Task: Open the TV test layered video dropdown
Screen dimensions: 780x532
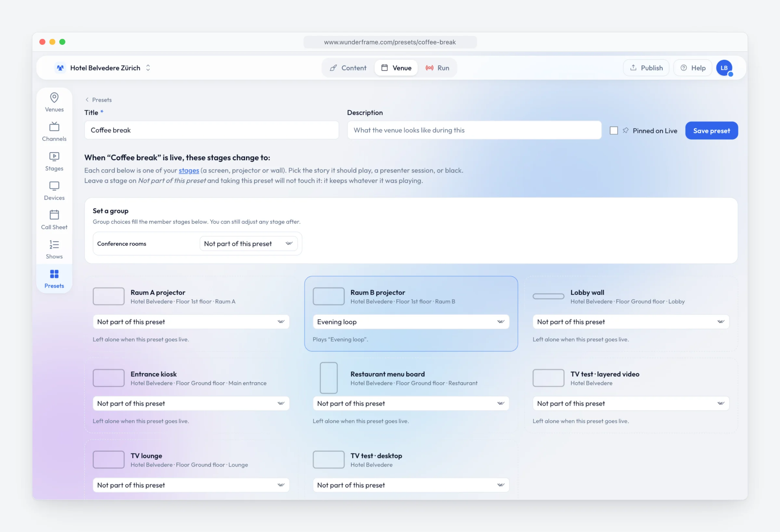Action: click(630, 403)
